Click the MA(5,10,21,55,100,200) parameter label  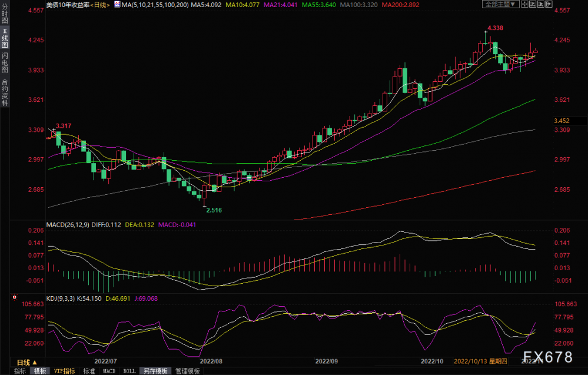coord(155,5)
